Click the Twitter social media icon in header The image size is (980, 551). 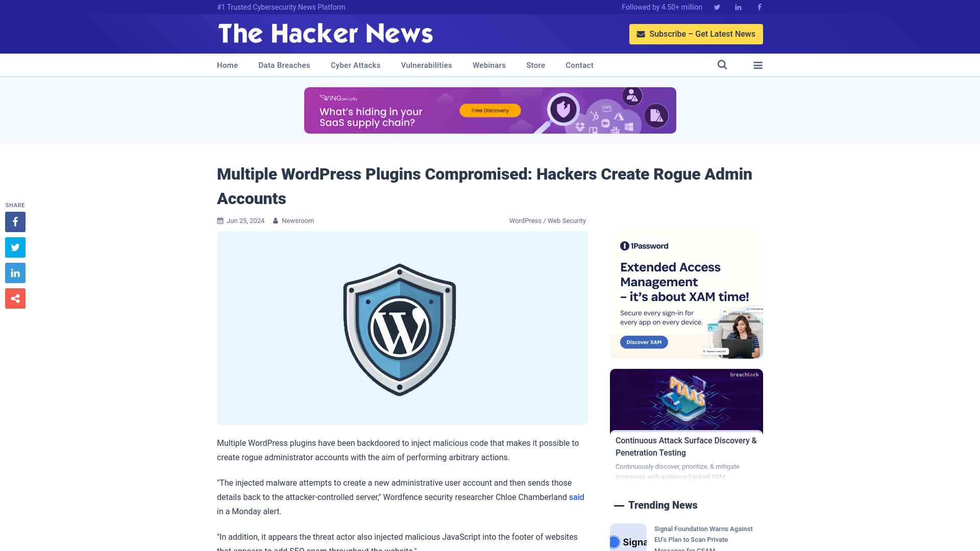point(717,7)
